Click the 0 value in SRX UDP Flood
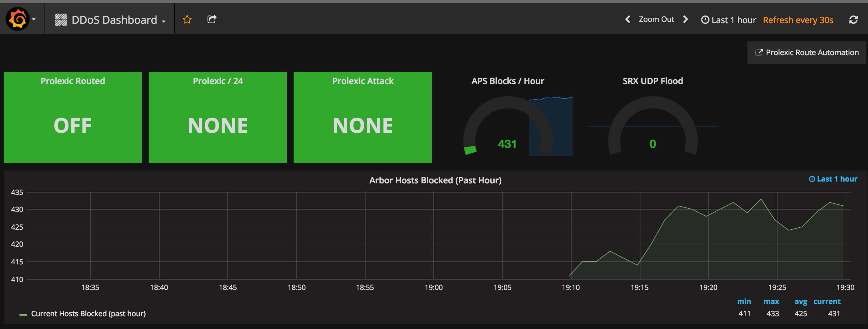 653,144
